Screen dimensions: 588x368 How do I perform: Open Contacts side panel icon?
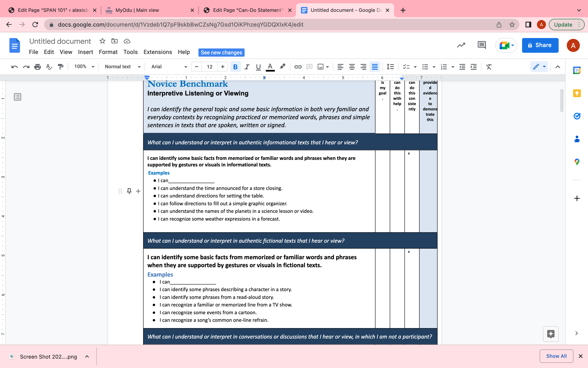[x=577, y=139]
